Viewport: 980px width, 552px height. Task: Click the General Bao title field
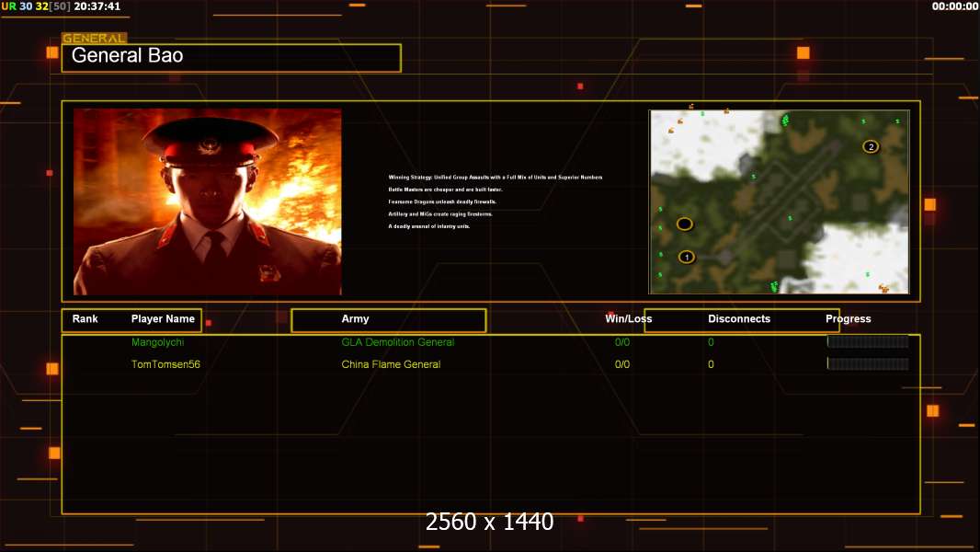(231, 57)
